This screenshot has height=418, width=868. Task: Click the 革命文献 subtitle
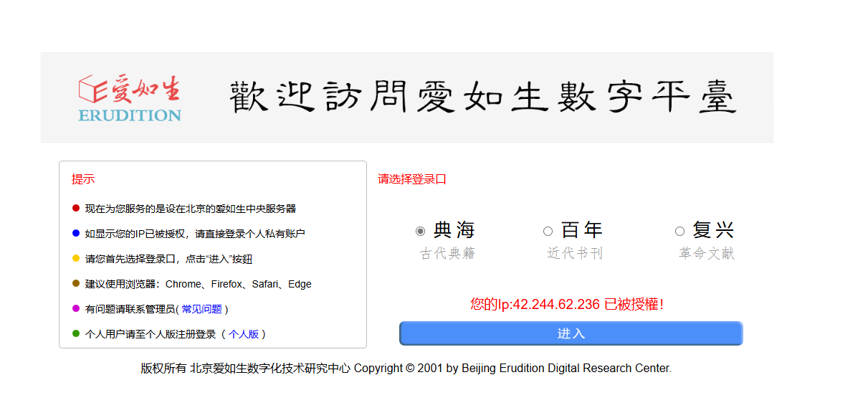coord(707,254)
